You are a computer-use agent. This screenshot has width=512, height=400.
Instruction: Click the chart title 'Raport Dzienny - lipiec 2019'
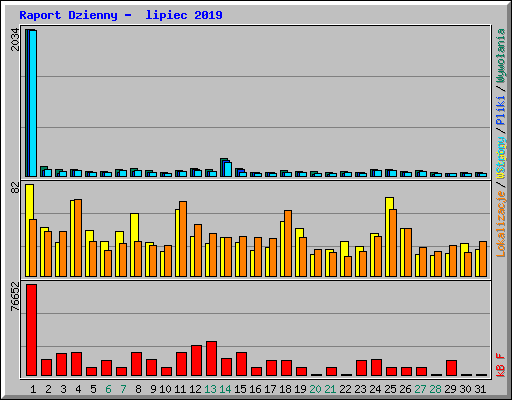(x=121, y=15)
